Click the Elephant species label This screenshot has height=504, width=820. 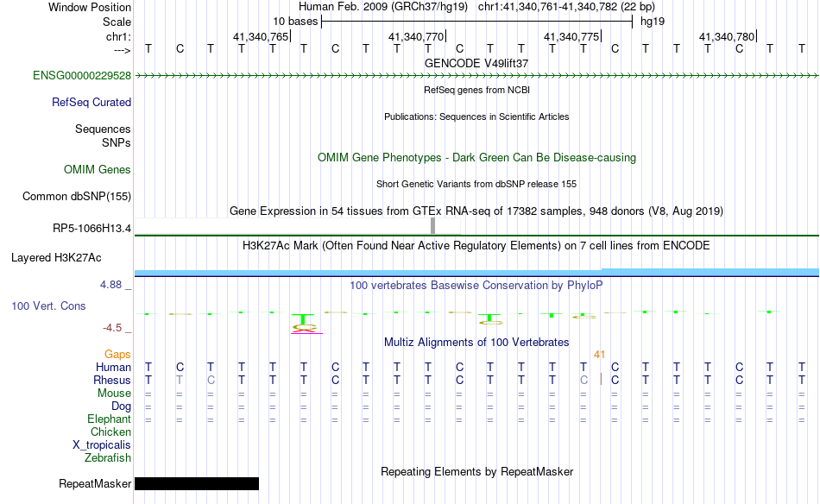pyautogui.click(x=110, y=419)
